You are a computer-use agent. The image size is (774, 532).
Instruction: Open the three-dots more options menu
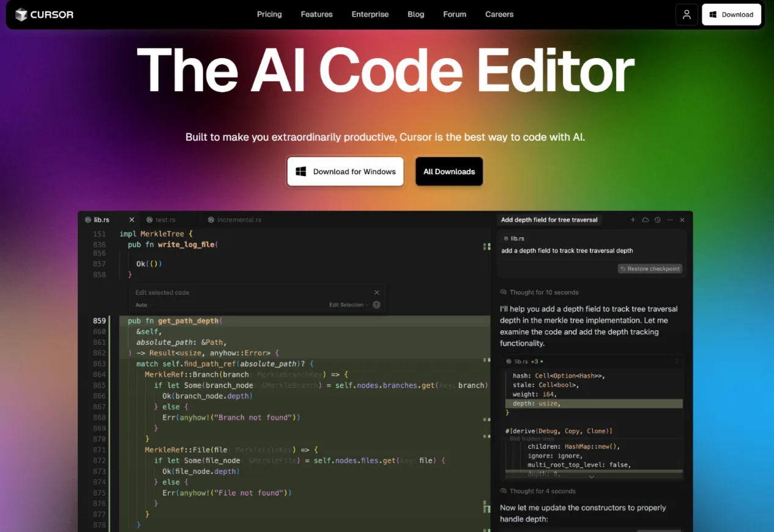670,220
